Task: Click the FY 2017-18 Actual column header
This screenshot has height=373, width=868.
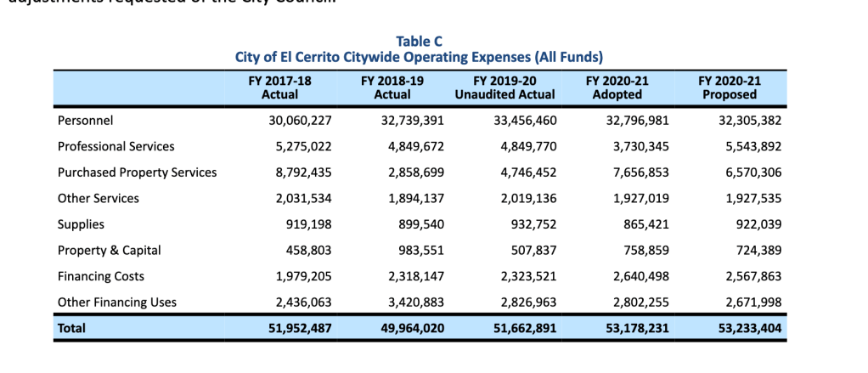Action: [279, 88]
